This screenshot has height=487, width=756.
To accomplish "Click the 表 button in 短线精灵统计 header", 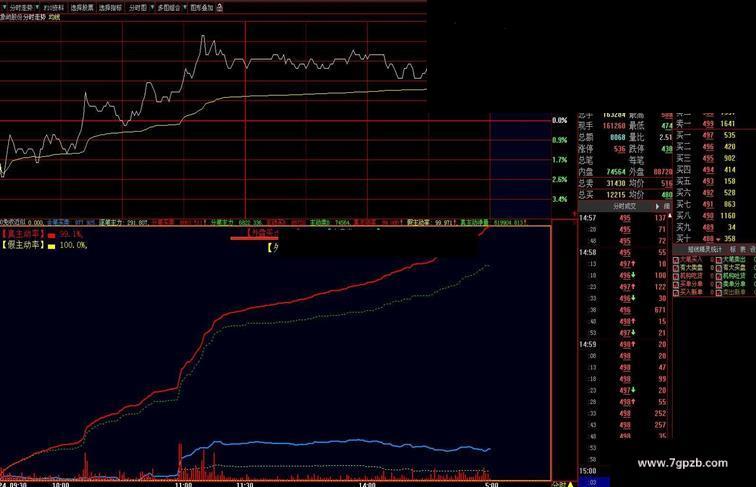I will click(743, 249).
